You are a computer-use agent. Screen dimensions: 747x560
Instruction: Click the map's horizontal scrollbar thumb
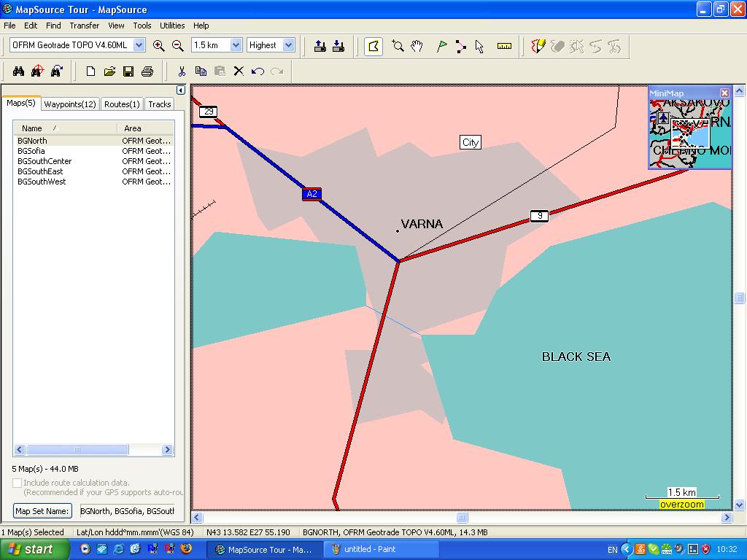pyautogui.click(x=462, y=518)
